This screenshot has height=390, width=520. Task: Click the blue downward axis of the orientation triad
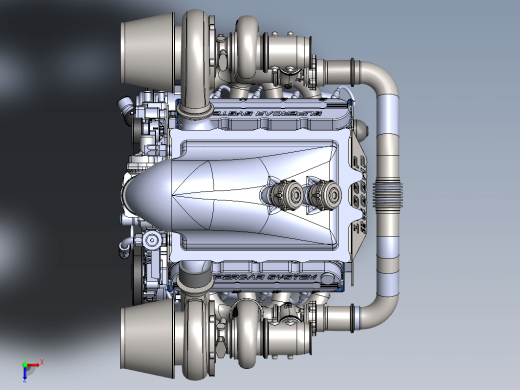point(25,374)
